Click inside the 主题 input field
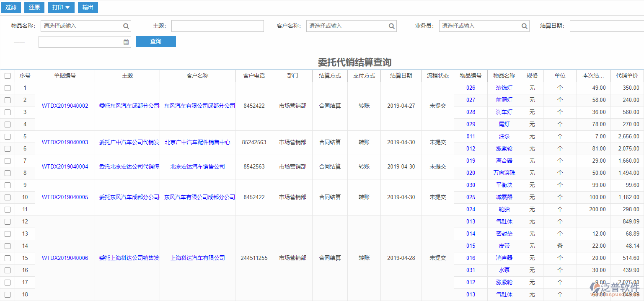The image size is (644, 301). pyautogui.click(x=217, y=26)
